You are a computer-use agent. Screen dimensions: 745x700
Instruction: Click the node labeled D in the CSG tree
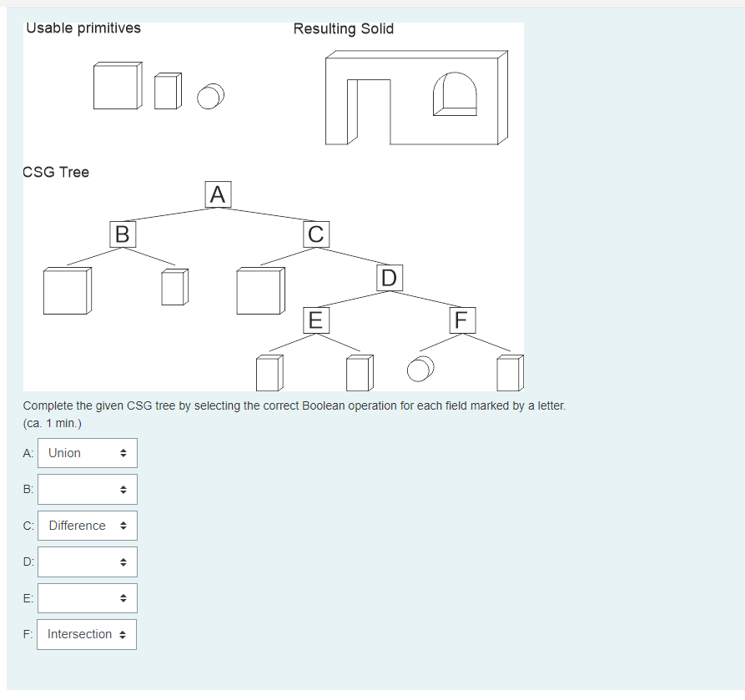pyautogui.click(x=387, y=279)
